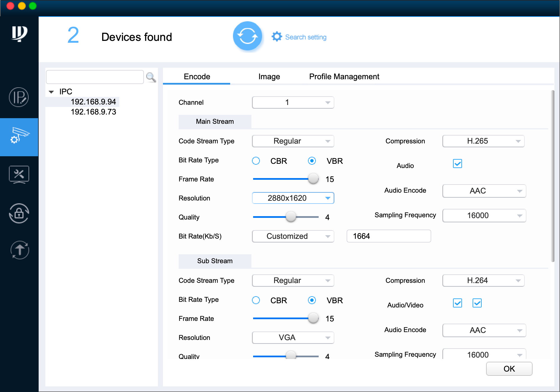Select VBR for Main Stream bit rate
This screenshot has height=392, width=560.
(312, 161)
